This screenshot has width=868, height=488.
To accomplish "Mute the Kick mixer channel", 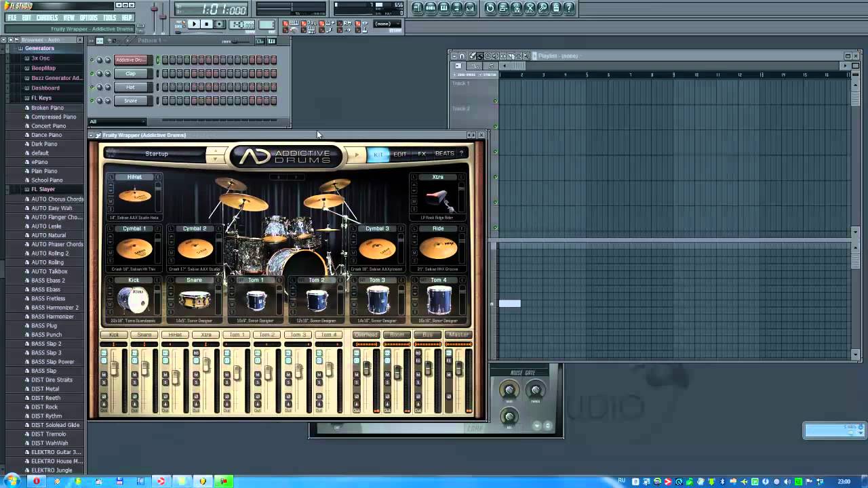I will click(104, 375).
